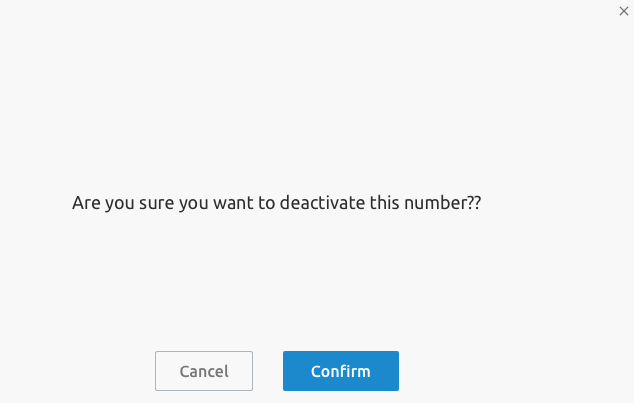Exit the confirmation prompt with X

point(623,11)
